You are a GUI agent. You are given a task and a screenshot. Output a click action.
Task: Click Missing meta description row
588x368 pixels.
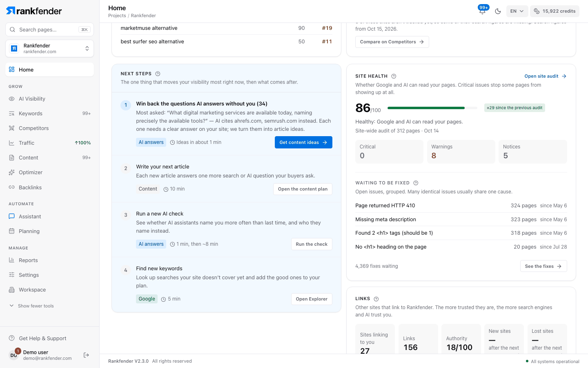(x=461, y=220)
